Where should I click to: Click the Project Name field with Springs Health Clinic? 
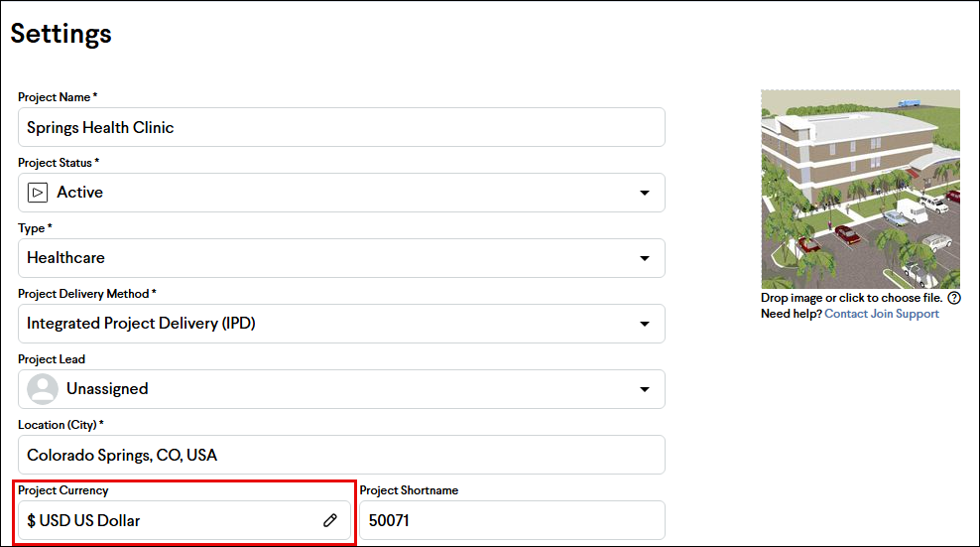(341, 127)
